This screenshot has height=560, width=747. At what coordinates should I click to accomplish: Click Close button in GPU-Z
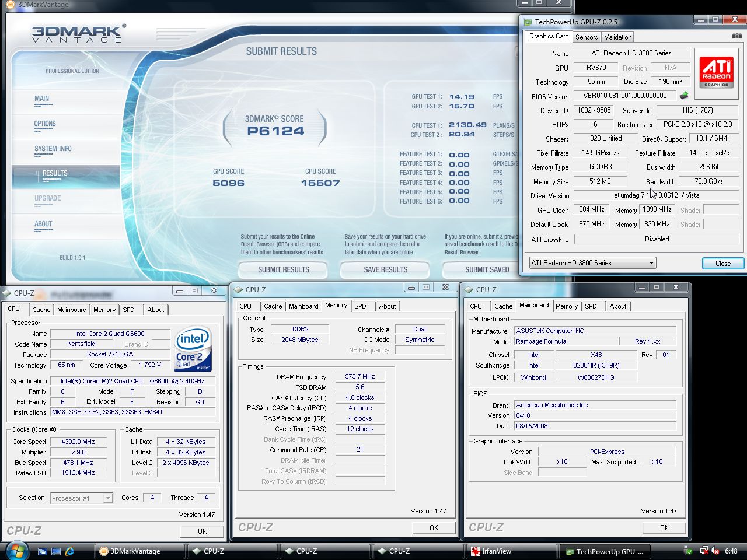723,263
